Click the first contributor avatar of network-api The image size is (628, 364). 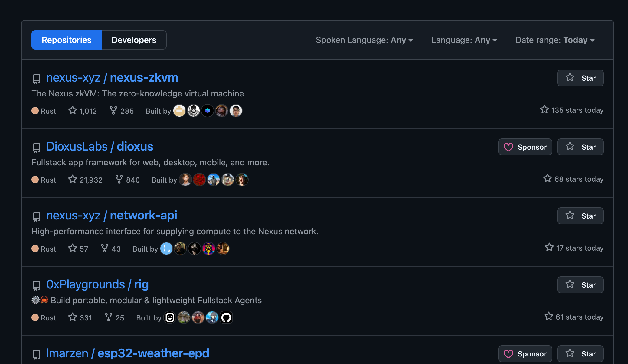coord(166,249)
